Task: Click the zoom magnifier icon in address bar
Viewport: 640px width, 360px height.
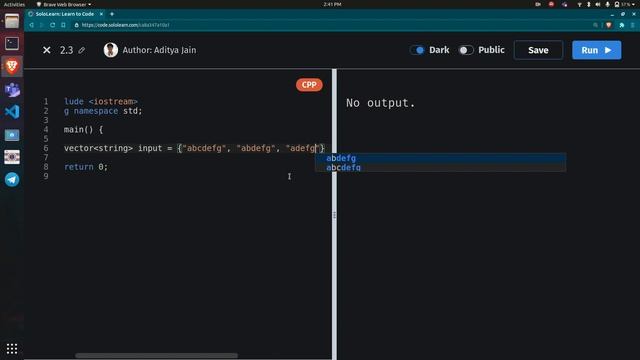Action: coord(596,25)
